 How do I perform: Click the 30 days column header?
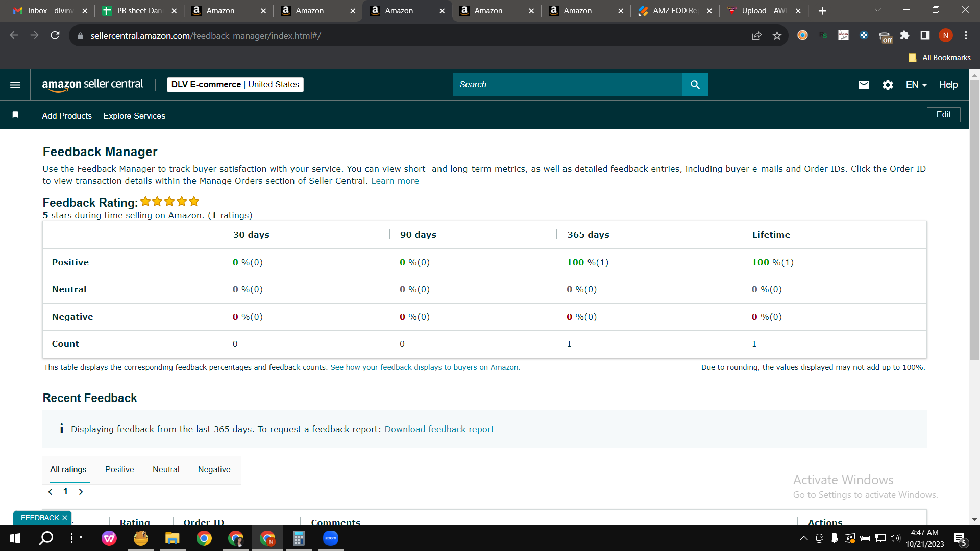coord(251,235)
